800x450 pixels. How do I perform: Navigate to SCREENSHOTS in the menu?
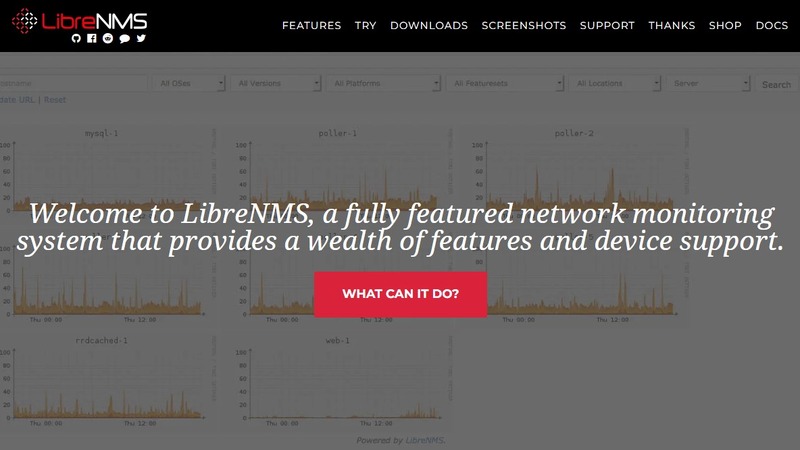point(523,26)
